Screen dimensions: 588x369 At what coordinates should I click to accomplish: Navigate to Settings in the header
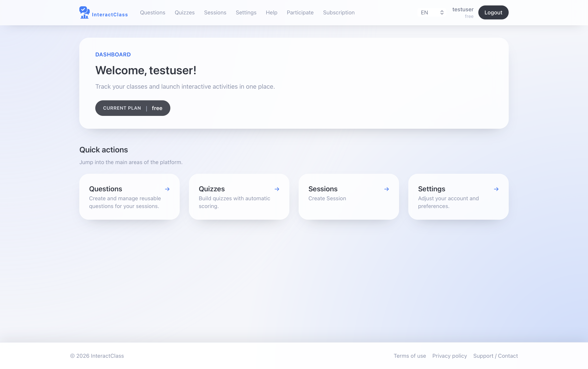[x=246, y=12]
